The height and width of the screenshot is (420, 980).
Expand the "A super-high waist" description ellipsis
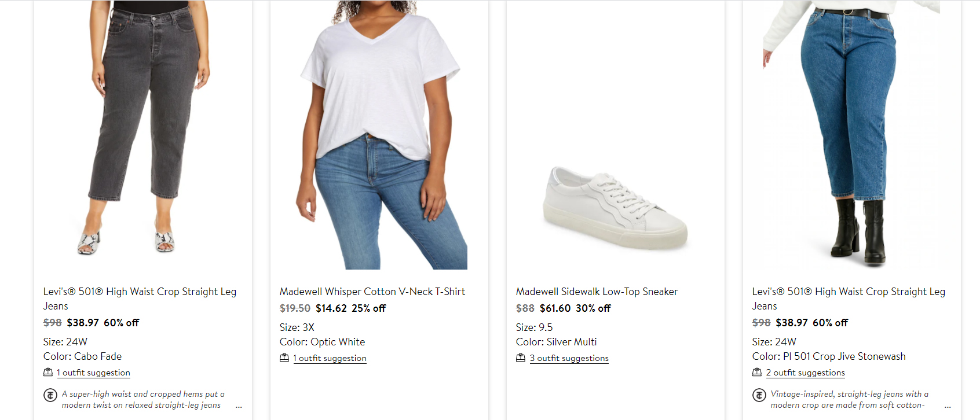239,406
